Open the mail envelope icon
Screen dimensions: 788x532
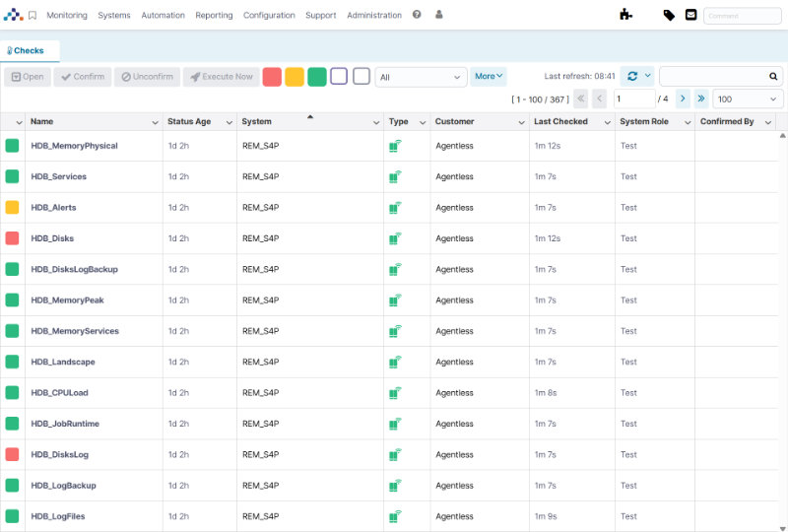point(691,15)
